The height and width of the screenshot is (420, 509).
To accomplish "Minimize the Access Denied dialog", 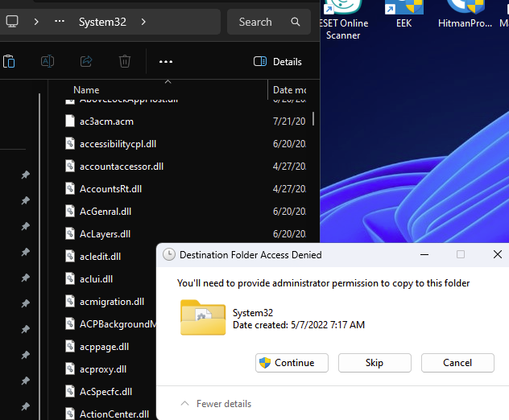I will click(424, 254).
